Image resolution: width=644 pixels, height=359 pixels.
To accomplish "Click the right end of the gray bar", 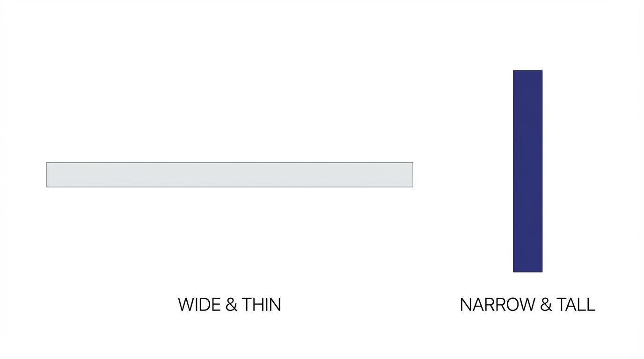I will [x=410, y=175].
